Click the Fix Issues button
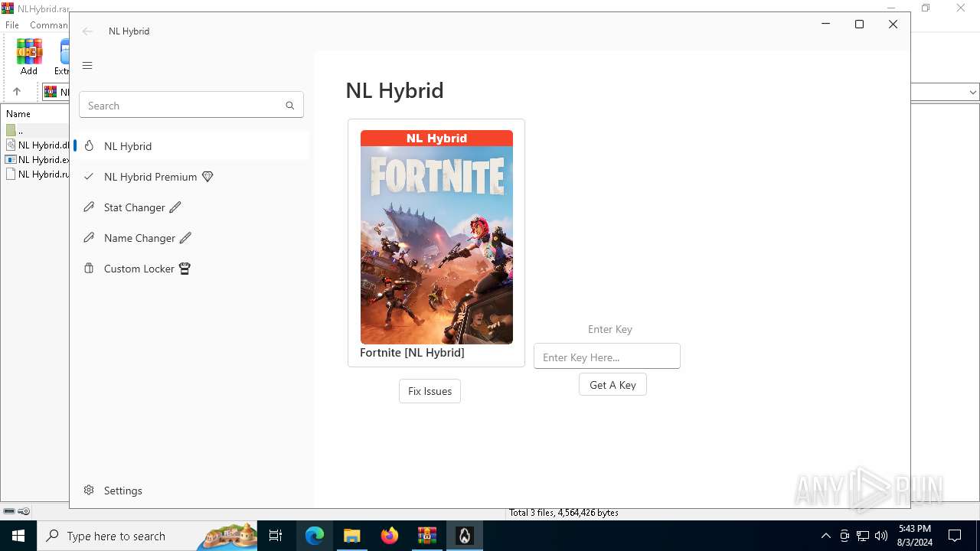980x551 pixels. coord(430,391)
